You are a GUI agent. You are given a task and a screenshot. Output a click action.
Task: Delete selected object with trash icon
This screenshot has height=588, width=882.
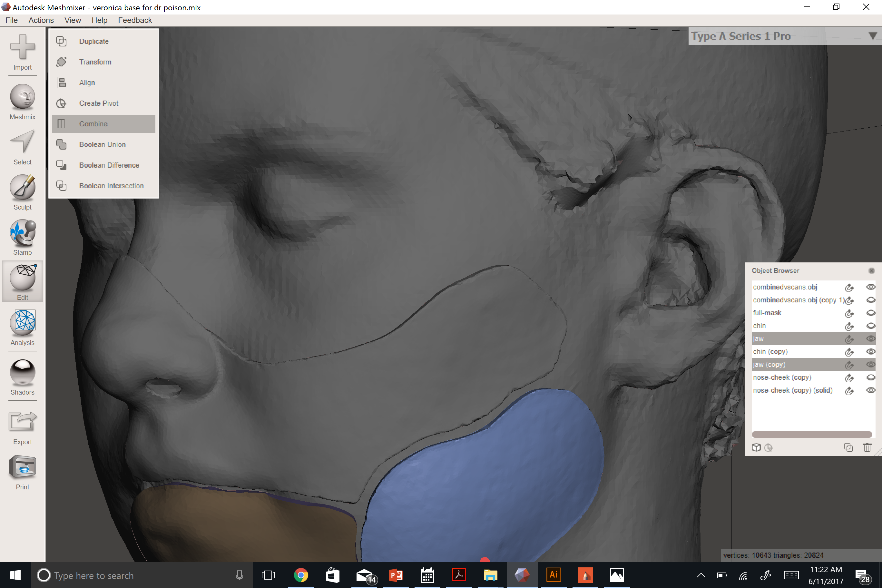(x=867, y=448)
